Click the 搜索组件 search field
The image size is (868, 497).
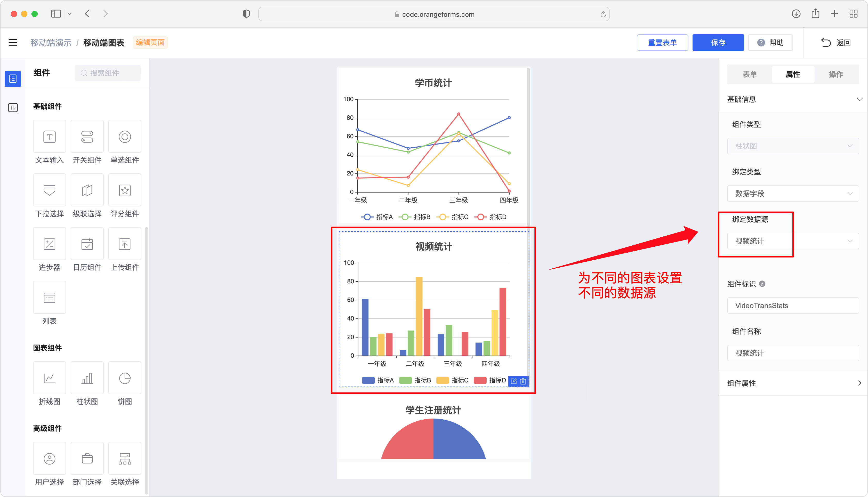click(108, 73)
